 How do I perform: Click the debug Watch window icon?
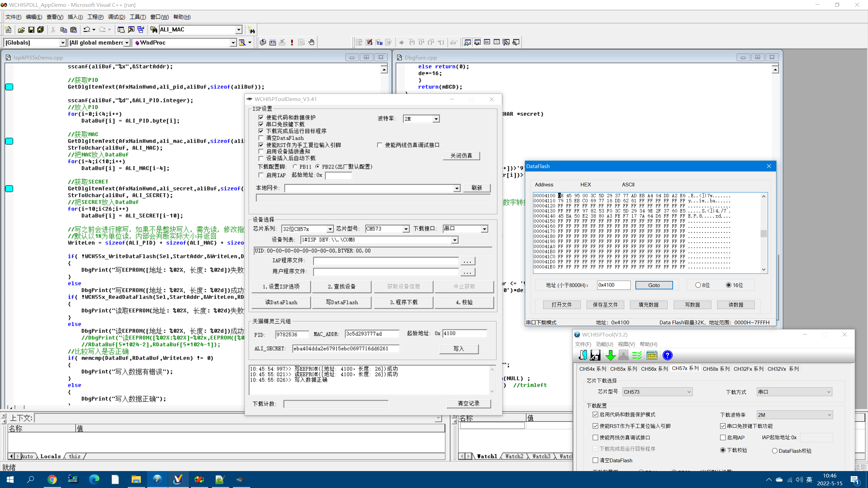468,42
